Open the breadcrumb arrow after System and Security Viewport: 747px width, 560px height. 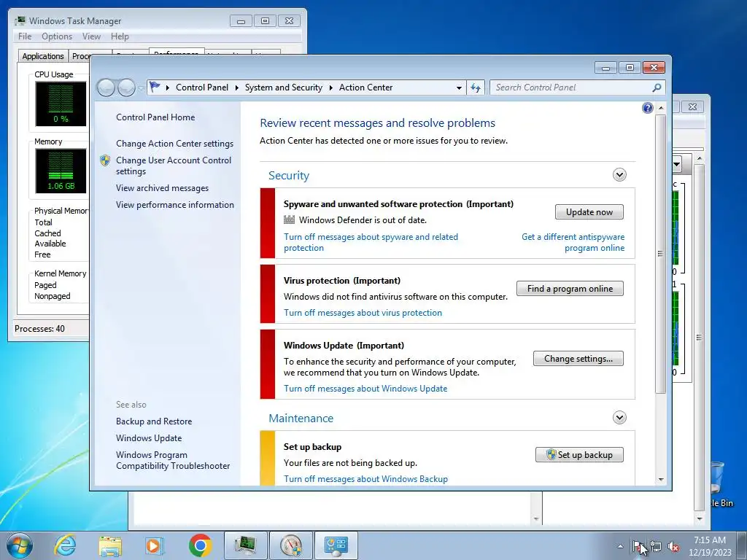[330, 87]
